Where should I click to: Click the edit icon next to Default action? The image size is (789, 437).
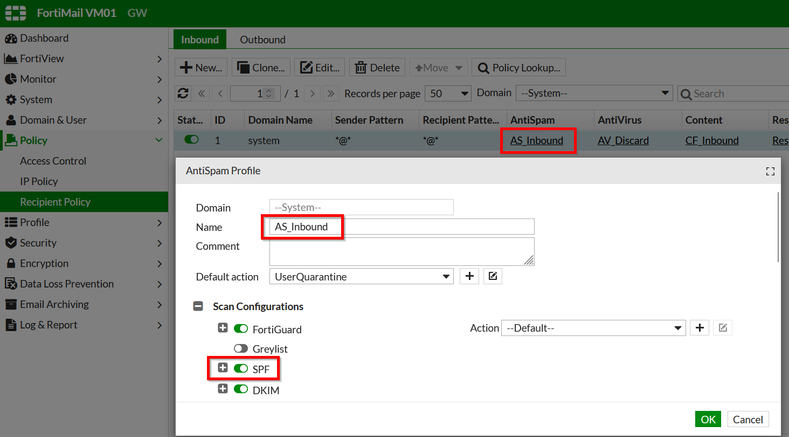click(492, 276)
